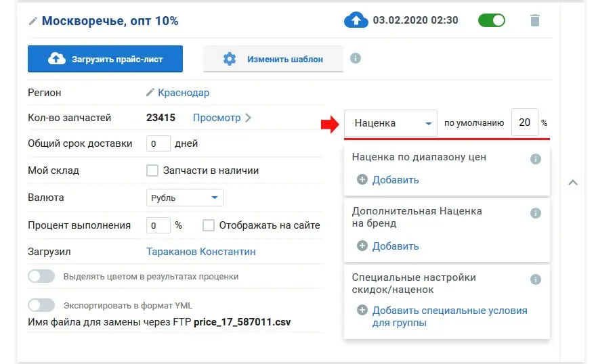596x364 pixels.
Task: Click the chevron arrow after Просмотр
Action: click(248, 118)
